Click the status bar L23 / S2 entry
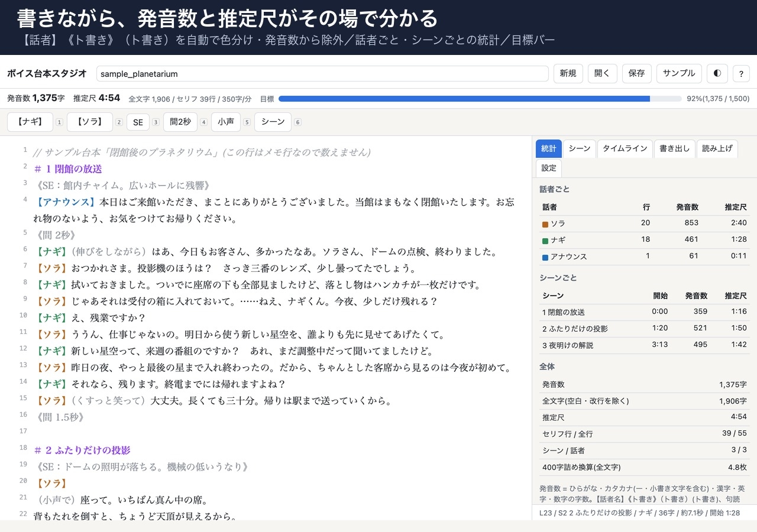The width and height of the screenshot is (757, 532). (639, 513)
